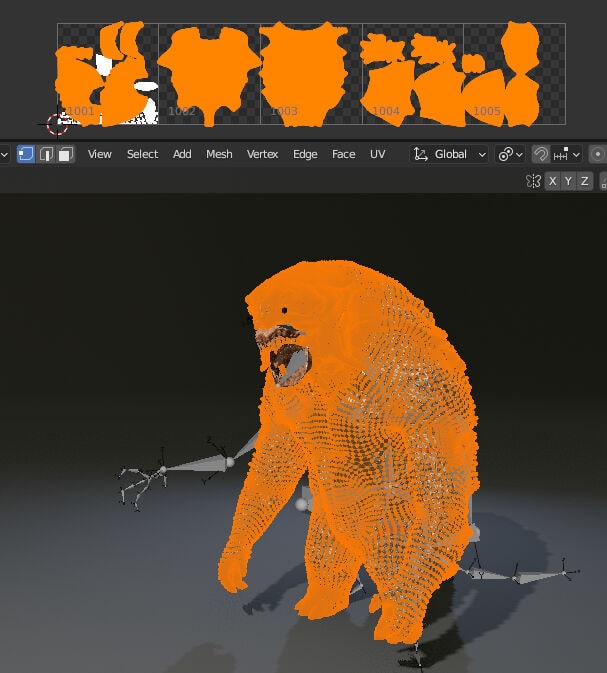Toggle X axis mirror
Image resolution: width=607 pixels, height=673 pixels.
[552, 181]
